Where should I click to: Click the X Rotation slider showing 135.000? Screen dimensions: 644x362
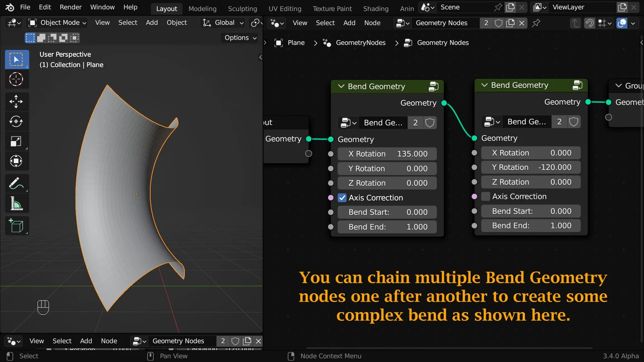pyautogui.click(x=387, y=154)
